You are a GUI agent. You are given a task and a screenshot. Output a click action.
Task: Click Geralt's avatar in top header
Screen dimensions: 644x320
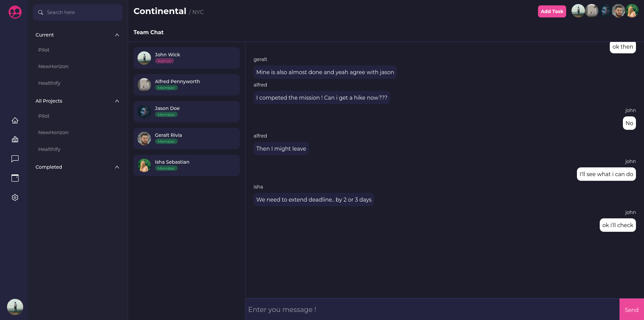click(x=619, y=11)
